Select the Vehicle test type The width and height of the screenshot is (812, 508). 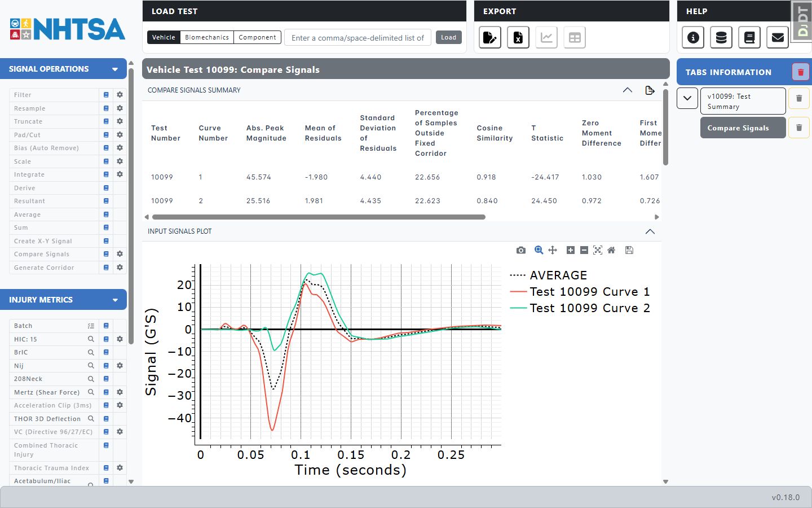tap(164, 37)
